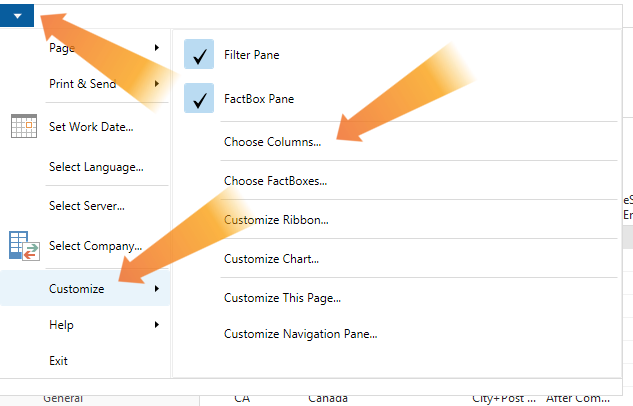
Task: Open Customize Chart... option
Action: pos(271,259)
